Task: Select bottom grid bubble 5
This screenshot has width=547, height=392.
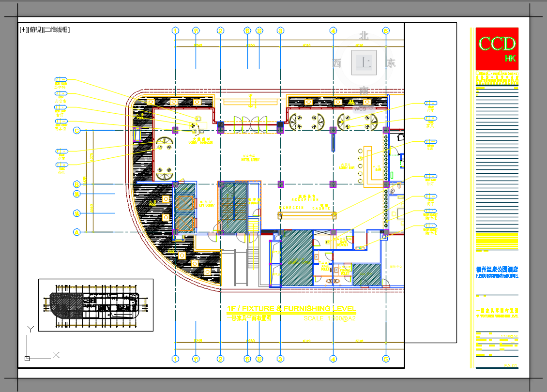Action: 386,359
